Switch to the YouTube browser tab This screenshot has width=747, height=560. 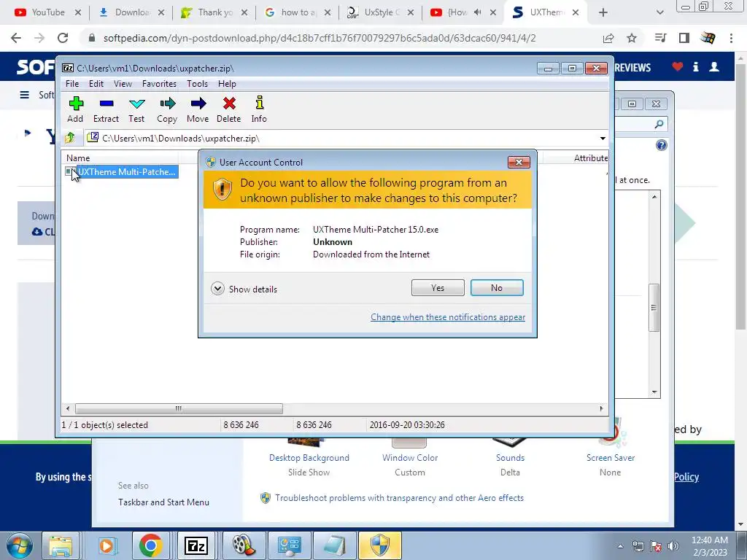(47, 12)
